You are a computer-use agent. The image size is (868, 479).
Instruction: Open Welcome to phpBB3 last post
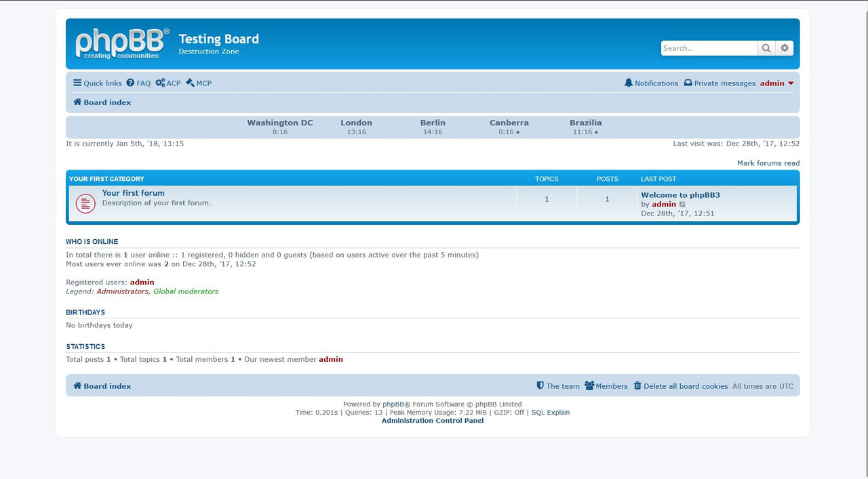pos(681,195)
